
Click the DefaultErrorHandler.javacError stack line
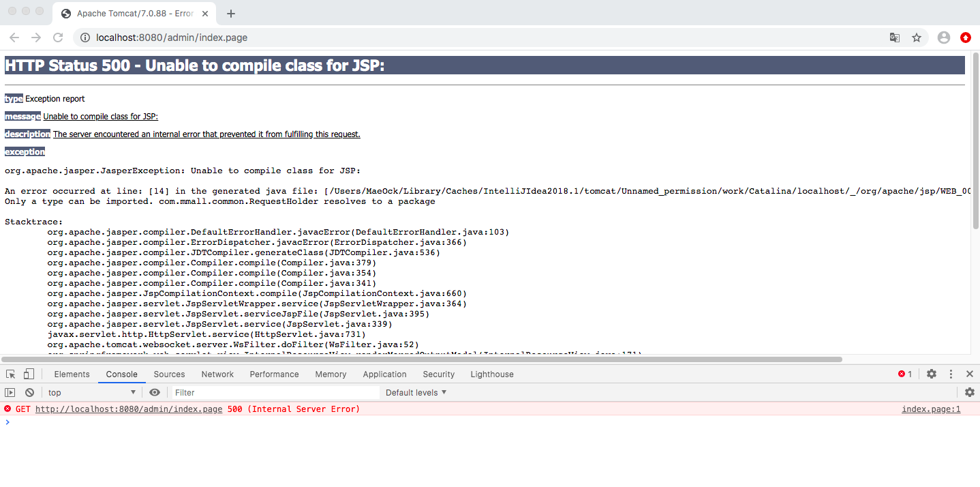(278, 232)
